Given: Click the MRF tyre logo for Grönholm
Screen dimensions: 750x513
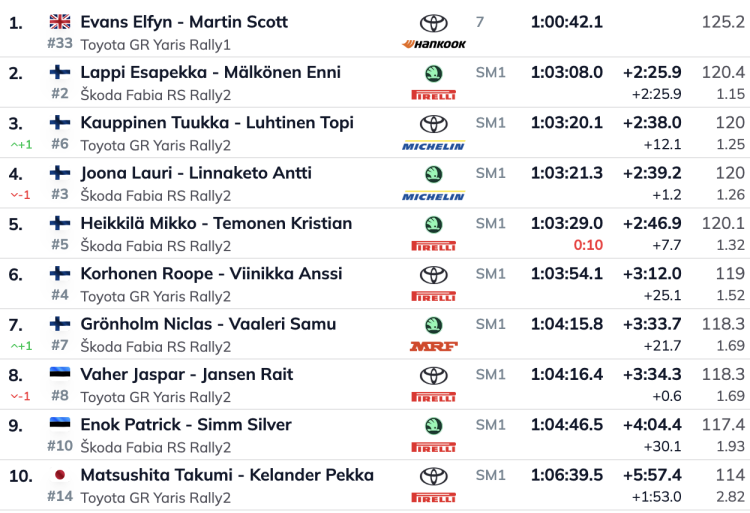Looking at the screenshot, I should (x=433, y=347).
